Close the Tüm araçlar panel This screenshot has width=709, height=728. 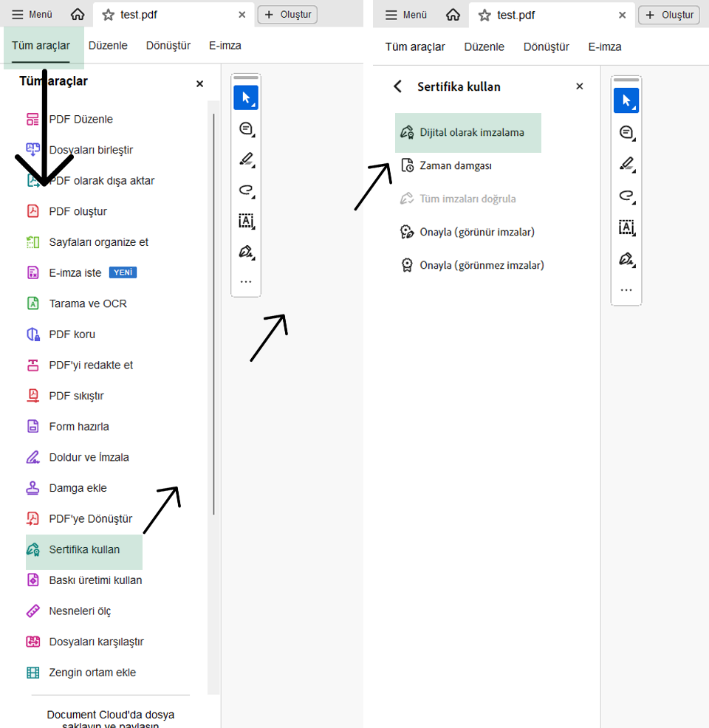click(199, 84)
